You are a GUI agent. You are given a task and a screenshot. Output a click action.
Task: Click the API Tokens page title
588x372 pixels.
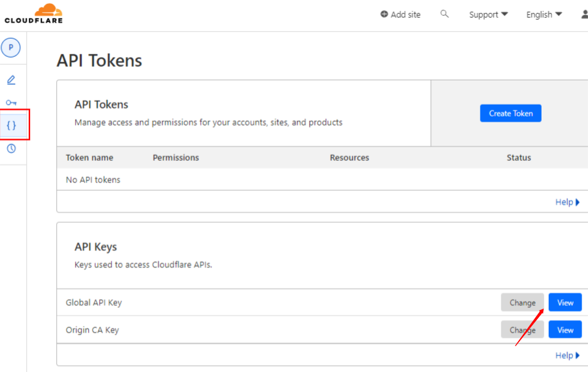point(99,60)
